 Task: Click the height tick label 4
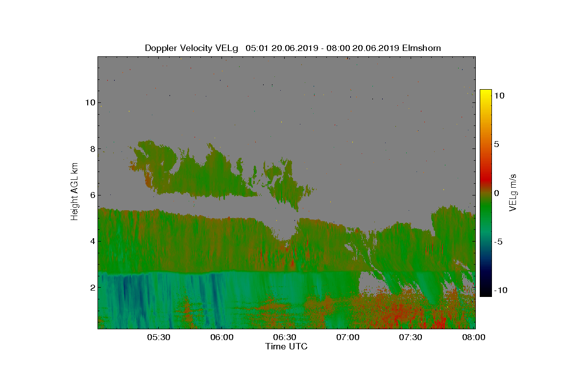coord(92,241)
